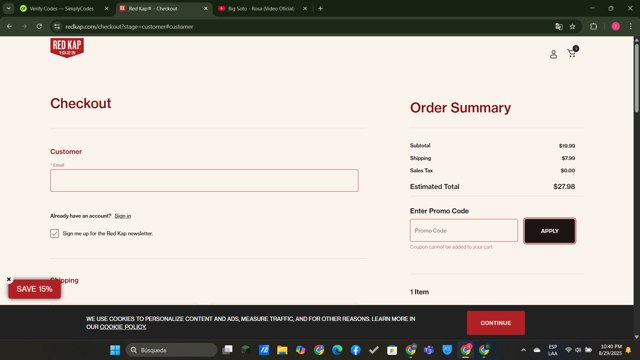Open the browser extensions puzzle icon
640x360 pixels.
coord(593,27)
